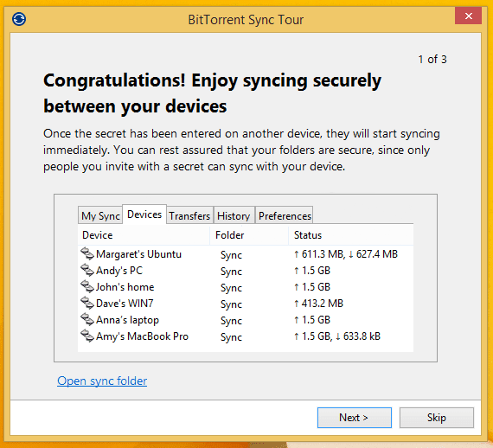
Task: Click the 1.5 GB status for Anna's laptop
Action: [312, 320]
